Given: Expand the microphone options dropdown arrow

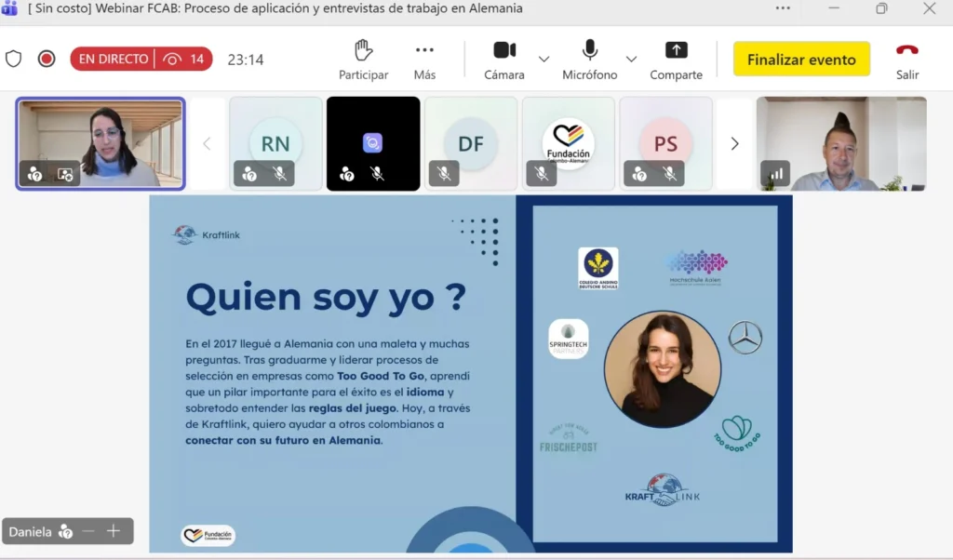Looking at the screenshot, I should 631,59.
